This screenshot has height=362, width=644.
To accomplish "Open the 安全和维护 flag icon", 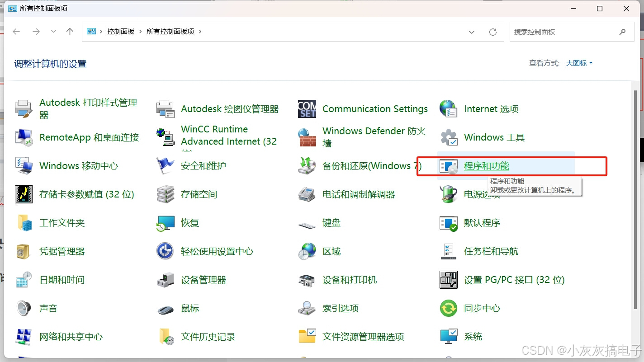I will tap(165, 166).
